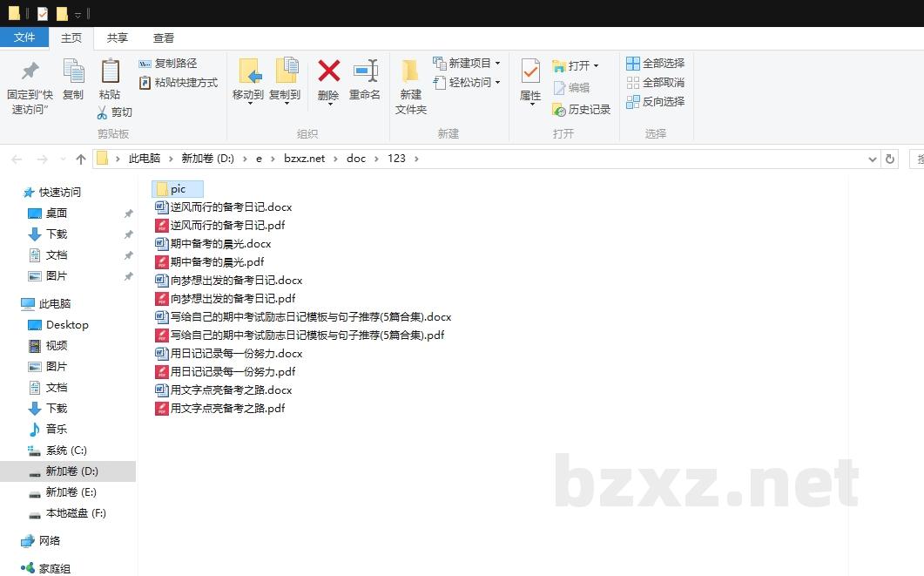This screenshot has height=576, width=924.
Task: Click the New Folder (新建文件夹) icon
Action: pos(410,71)
